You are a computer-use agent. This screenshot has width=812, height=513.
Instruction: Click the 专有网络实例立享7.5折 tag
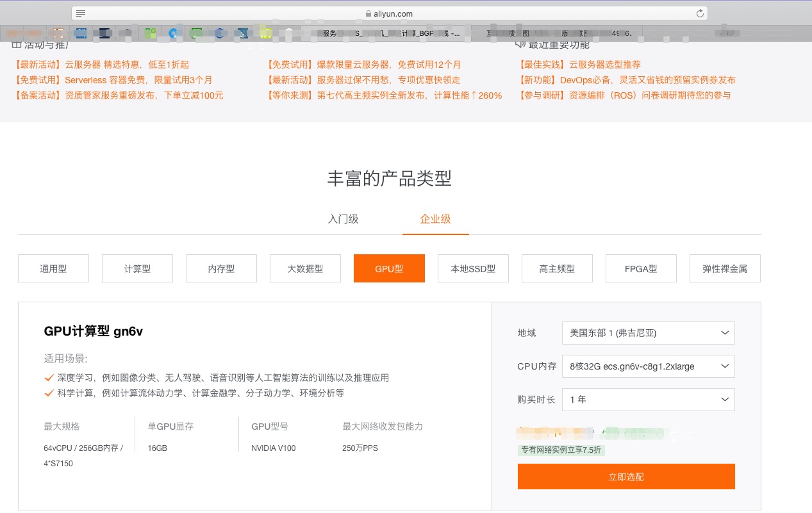[x=561, y=450]
